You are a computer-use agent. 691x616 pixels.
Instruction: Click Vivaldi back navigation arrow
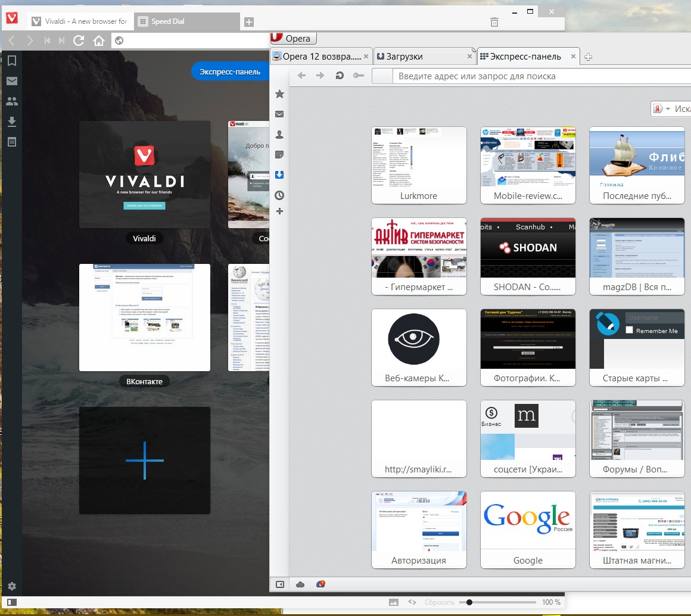click(x=12, y=41)
